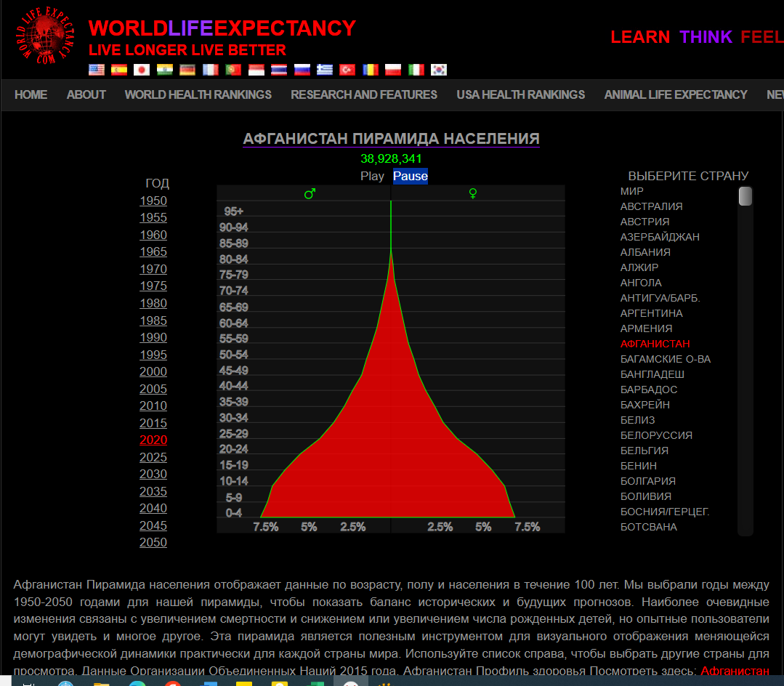
Task: Open WORLD HEALTH RANKINGS menu
Action: 198,94
